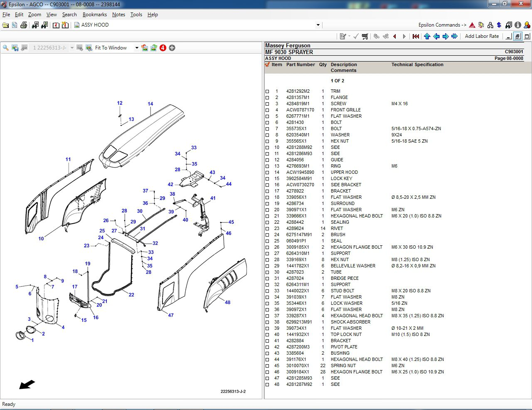Click the red circle number 4 icon

[163, 48]
